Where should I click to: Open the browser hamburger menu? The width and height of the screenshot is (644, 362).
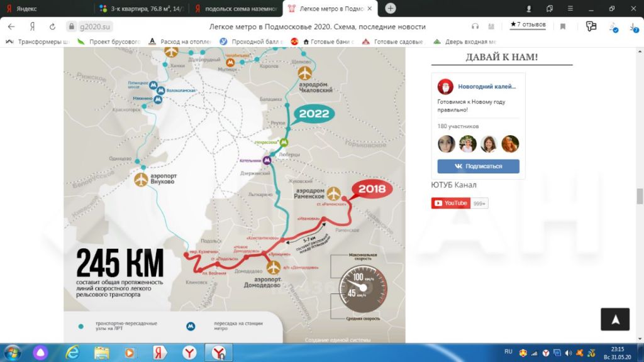pos(570,9)
